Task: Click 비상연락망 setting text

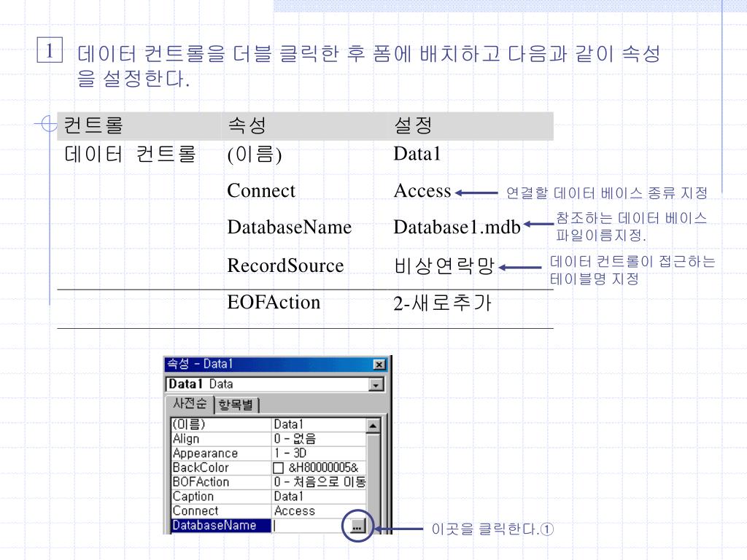Action: pyautogui.click(x=444, y=265)
